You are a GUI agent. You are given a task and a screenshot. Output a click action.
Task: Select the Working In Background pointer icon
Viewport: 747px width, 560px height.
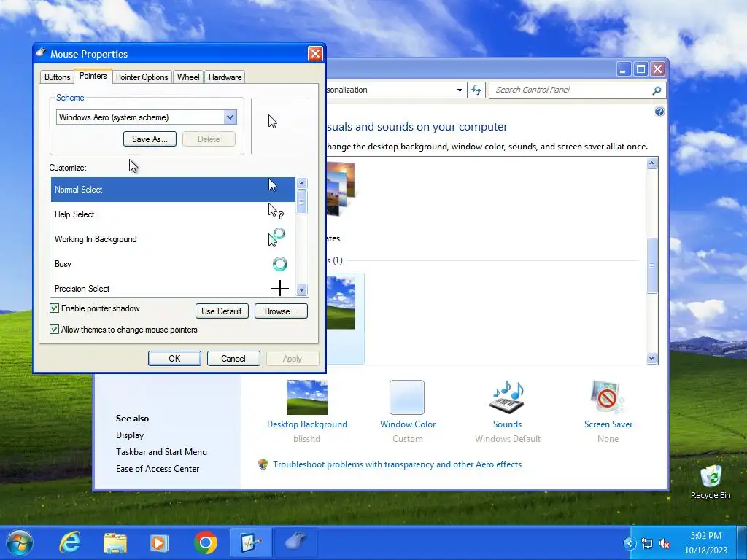pos(276,237)
